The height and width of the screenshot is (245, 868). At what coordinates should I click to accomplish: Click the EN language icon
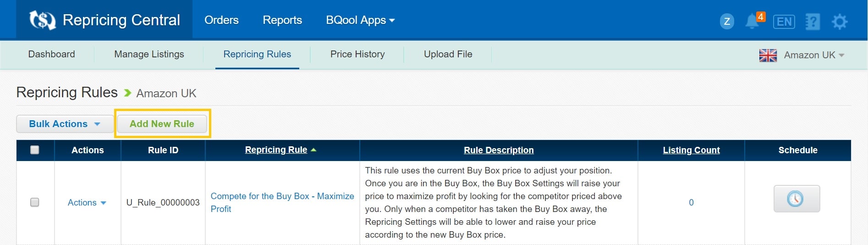[x=784, y=22]
